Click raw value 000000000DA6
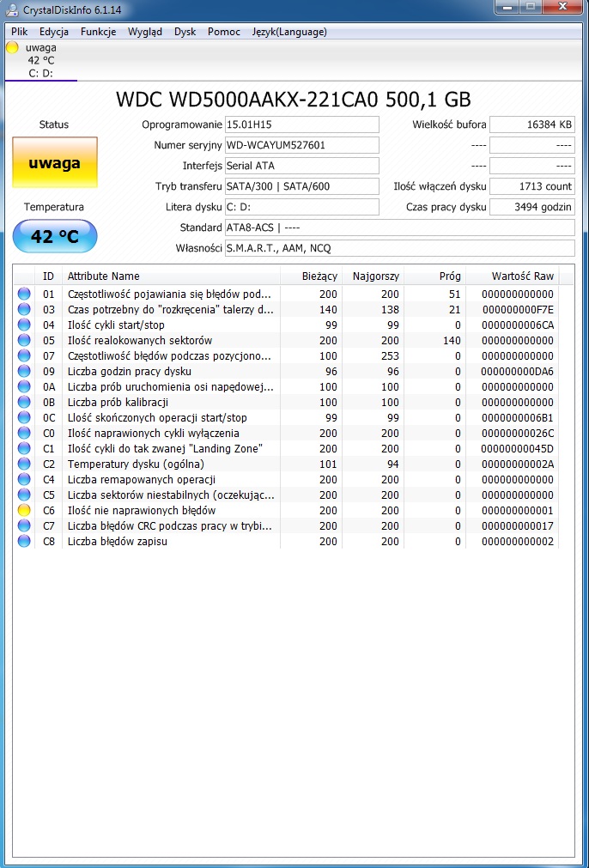 coord(517,372)
